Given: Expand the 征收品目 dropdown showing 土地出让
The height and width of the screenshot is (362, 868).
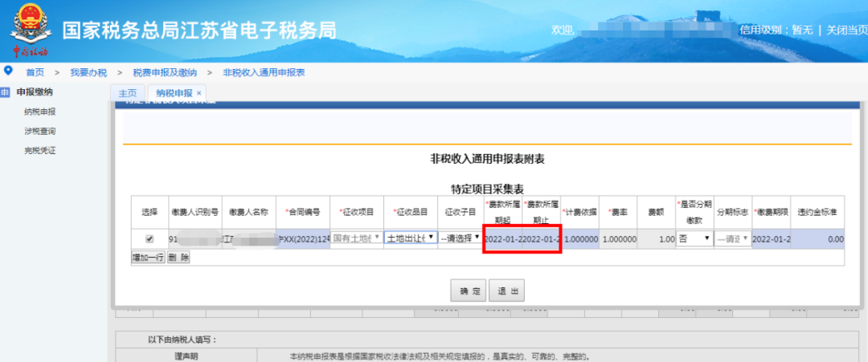Looking at the screenshot, I should [x=411, y=238].
